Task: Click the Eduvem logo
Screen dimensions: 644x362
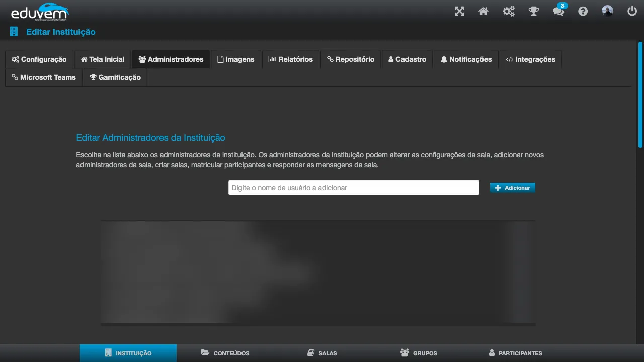Action: 40,12
